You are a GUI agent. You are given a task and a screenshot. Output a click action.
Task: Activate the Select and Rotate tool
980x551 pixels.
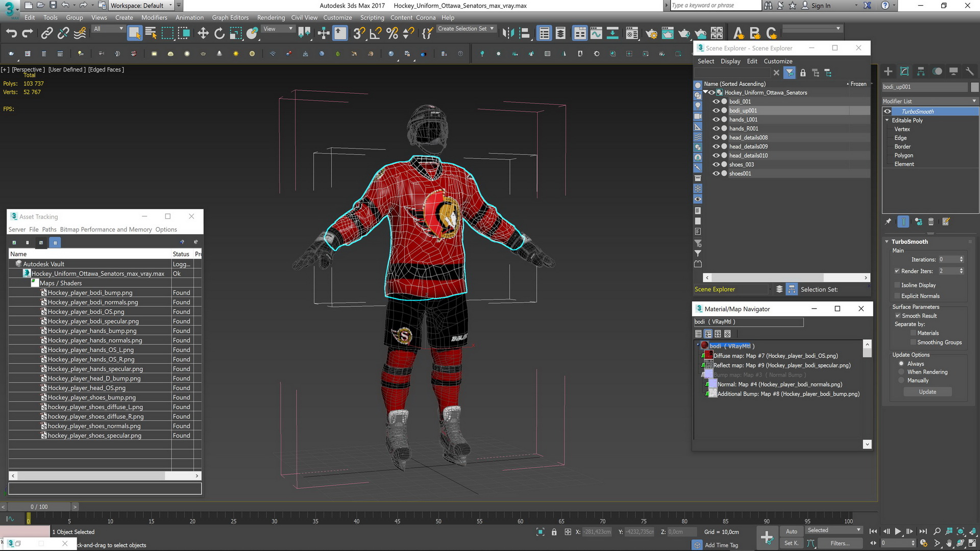(x=219, y=34)
